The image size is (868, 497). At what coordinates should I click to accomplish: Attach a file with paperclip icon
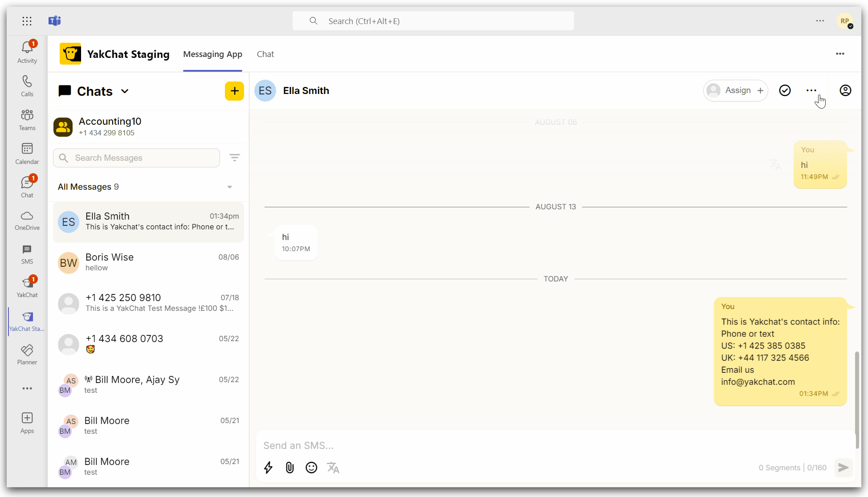pos(290,468)
